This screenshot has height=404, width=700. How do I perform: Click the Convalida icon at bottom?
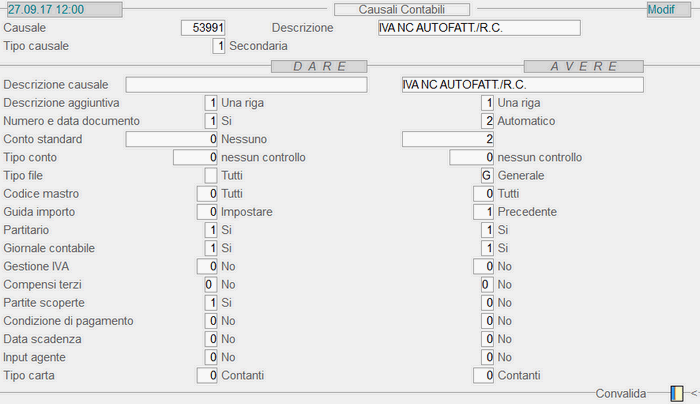tap(677, 393)
